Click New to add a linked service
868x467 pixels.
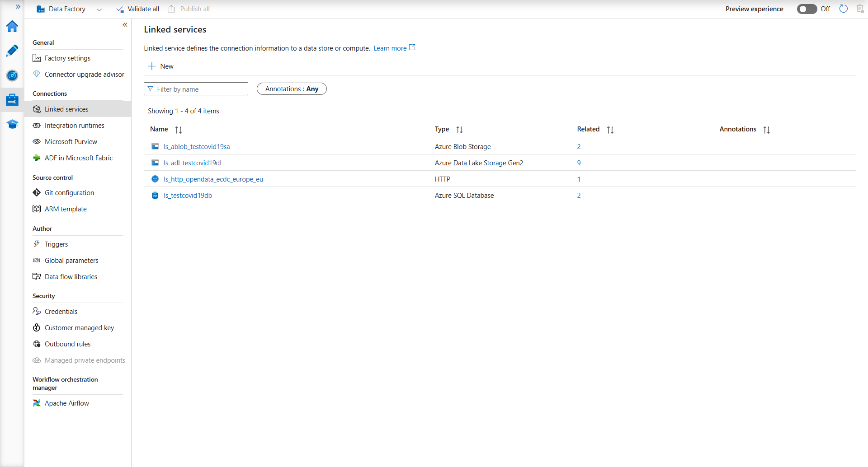tap(160, 66)
